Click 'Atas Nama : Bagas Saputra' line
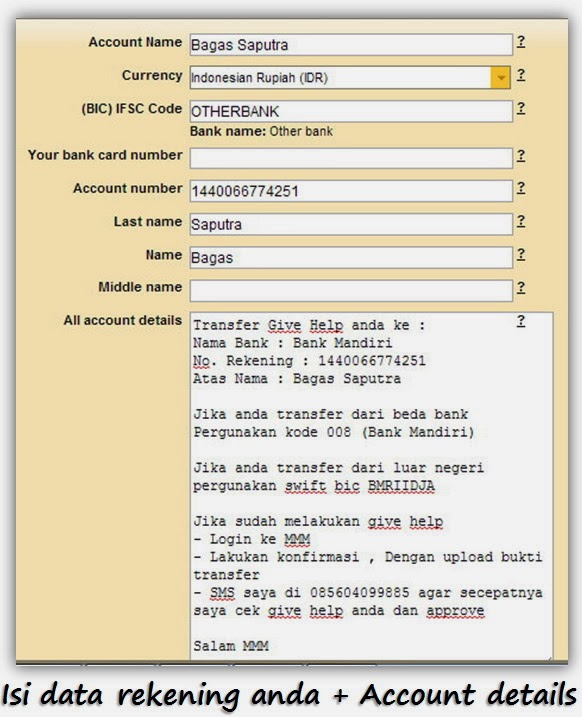Viewport: 582px width, 717px height. click(297, 379)
